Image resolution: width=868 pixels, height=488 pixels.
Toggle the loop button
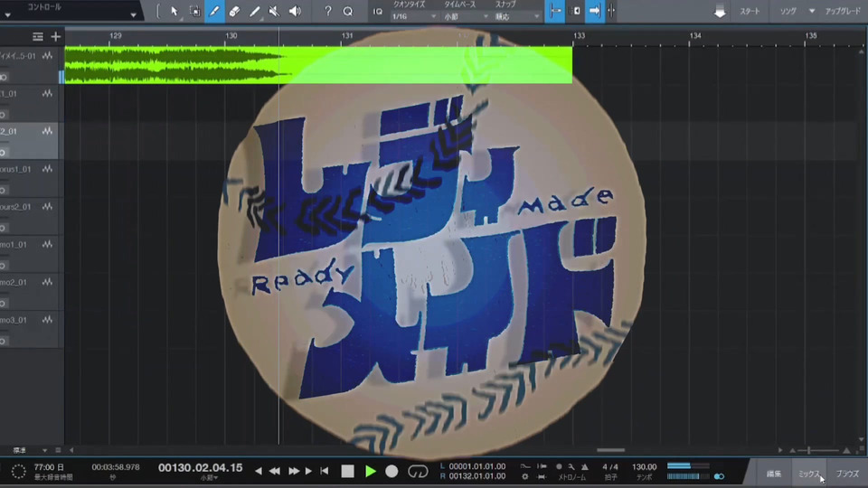(418, 472)
